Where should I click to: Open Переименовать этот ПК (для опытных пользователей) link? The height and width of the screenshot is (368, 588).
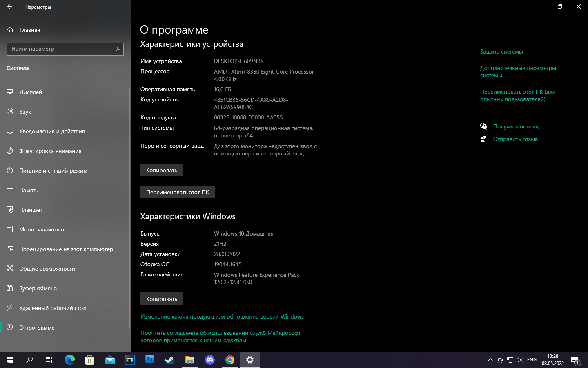click(518, 95)
